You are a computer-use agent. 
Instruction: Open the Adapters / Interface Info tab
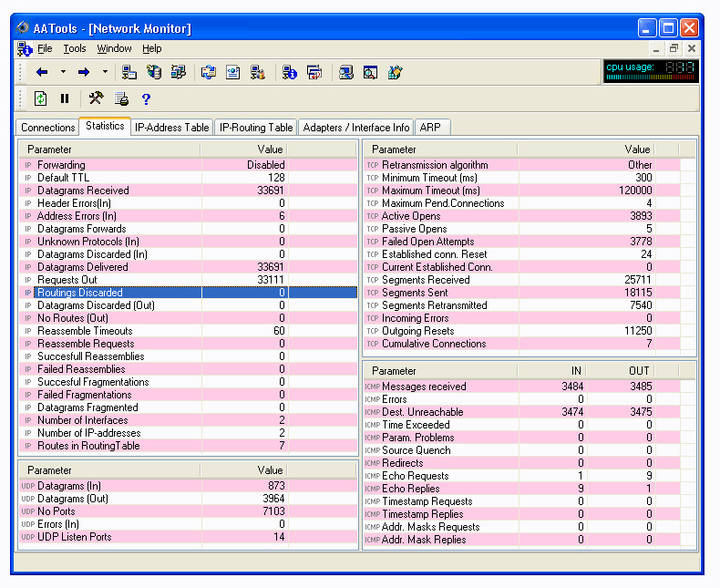click(x=355, y=128)
